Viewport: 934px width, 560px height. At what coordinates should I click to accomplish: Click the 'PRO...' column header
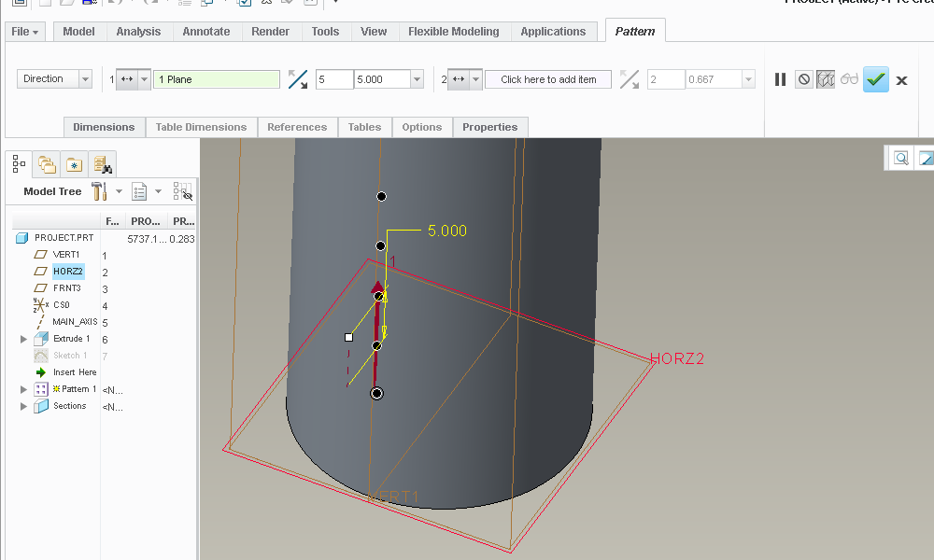click(x=146, y=221)
